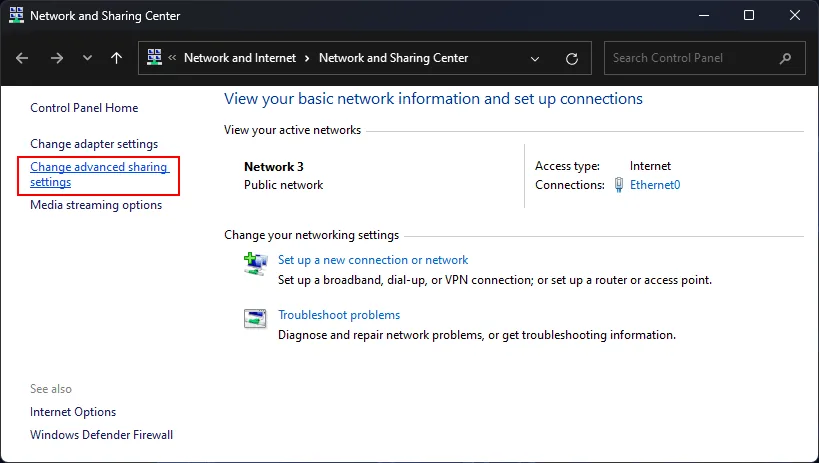The width and height of the screenshot is (819, 463).
Task: Click the Troubleshoot problems icon
Action: click(255, 318)
